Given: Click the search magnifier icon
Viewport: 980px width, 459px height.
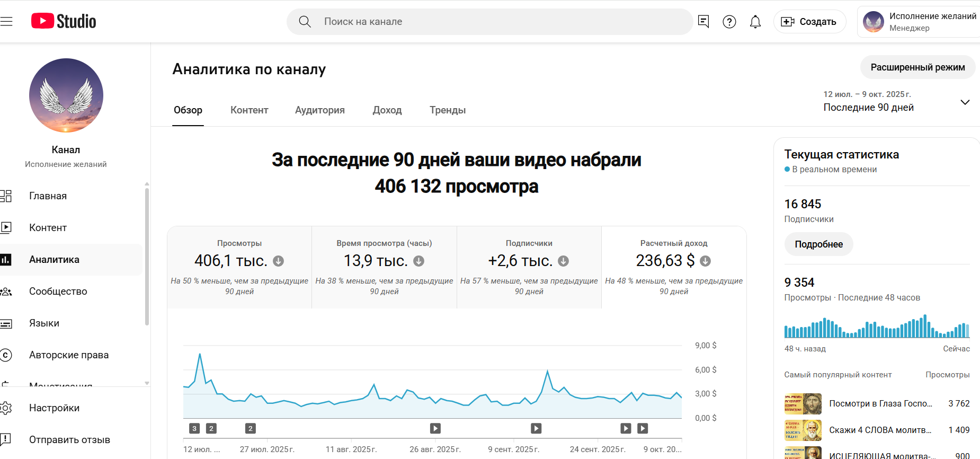Looking at the screenshot, I should pyautogui.click(x=305, y=21).
